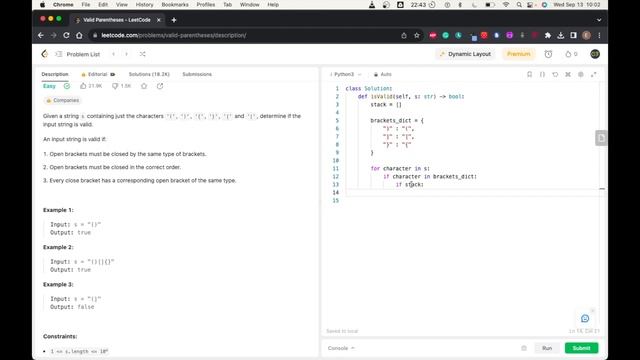Run the code
This screenshot has width=640, height=360.
click(547, 348)
